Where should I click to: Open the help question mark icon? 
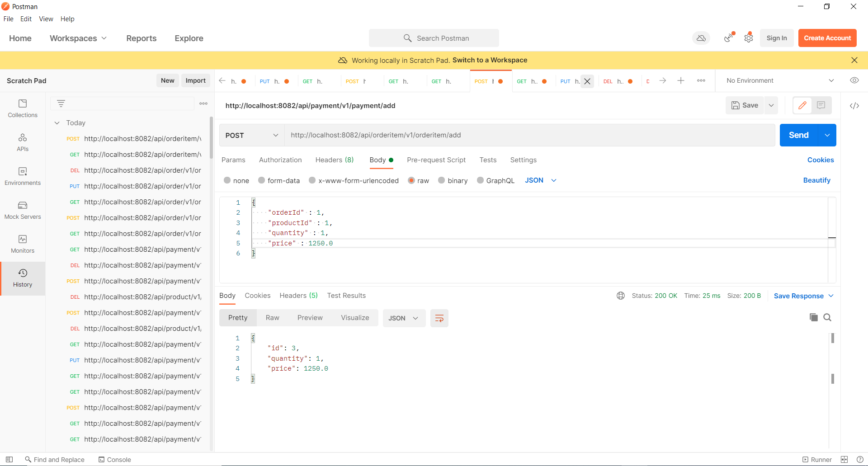click(x=860, y=459)
